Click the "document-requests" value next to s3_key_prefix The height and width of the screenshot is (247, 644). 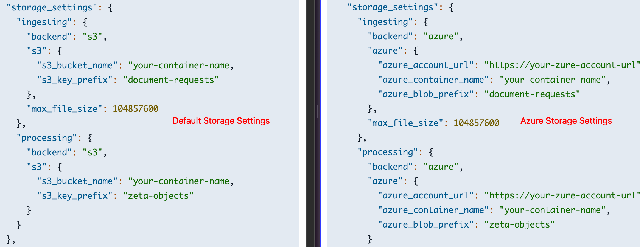[x=171, y=80]
